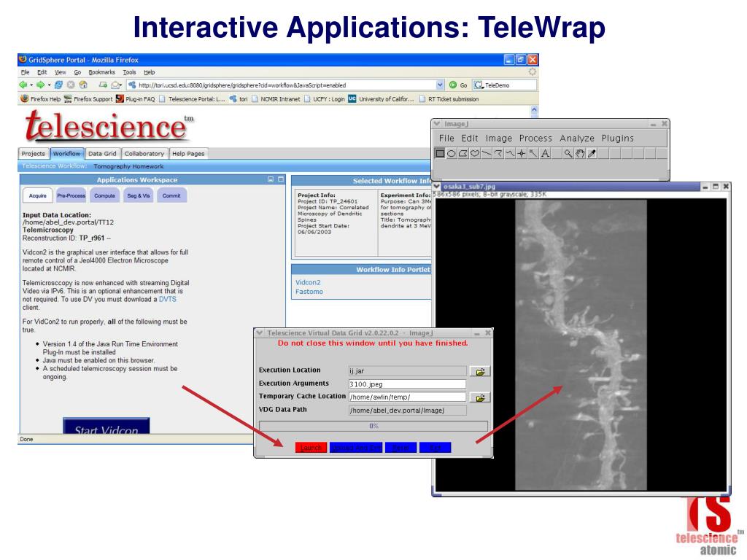
Task: Maximize the Applications Workspace portlet
Action: [281, 179]
